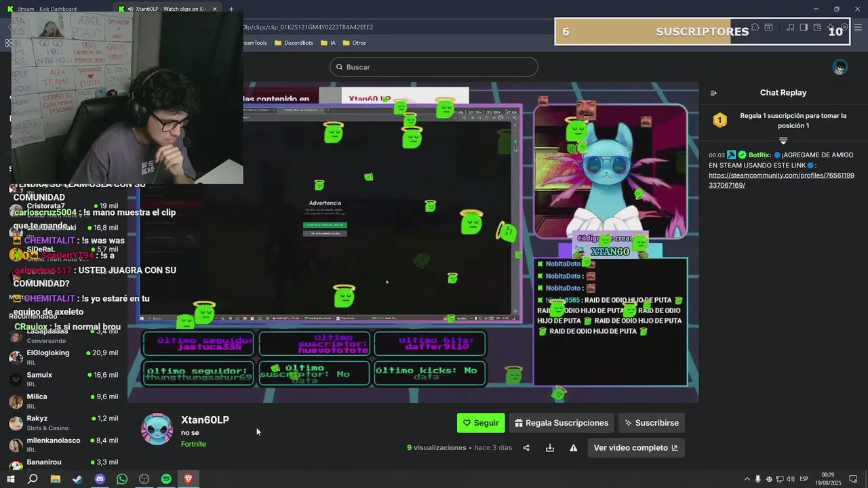Open taskbar search magnifier
This screenshot has width=868, height=488.
pos(33,479)
